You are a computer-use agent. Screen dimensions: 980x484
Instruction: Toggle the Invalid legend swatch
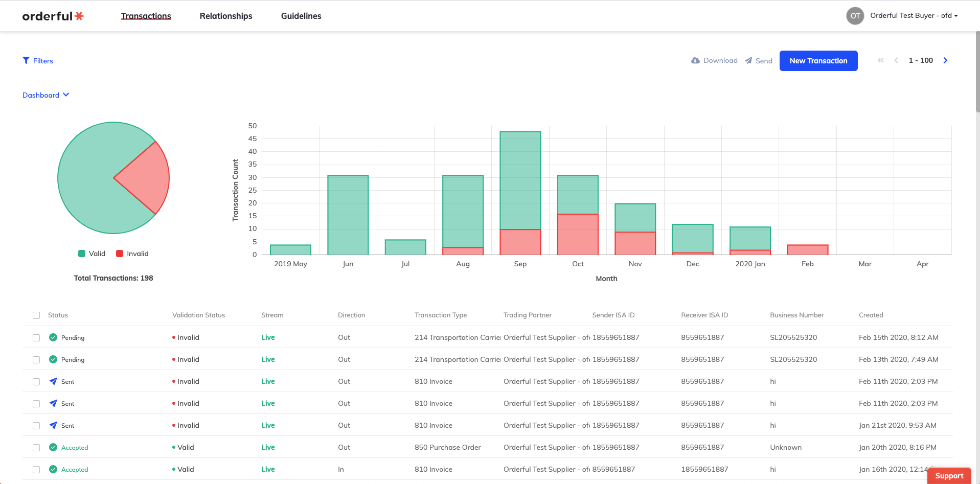click(x=120, y=253)
